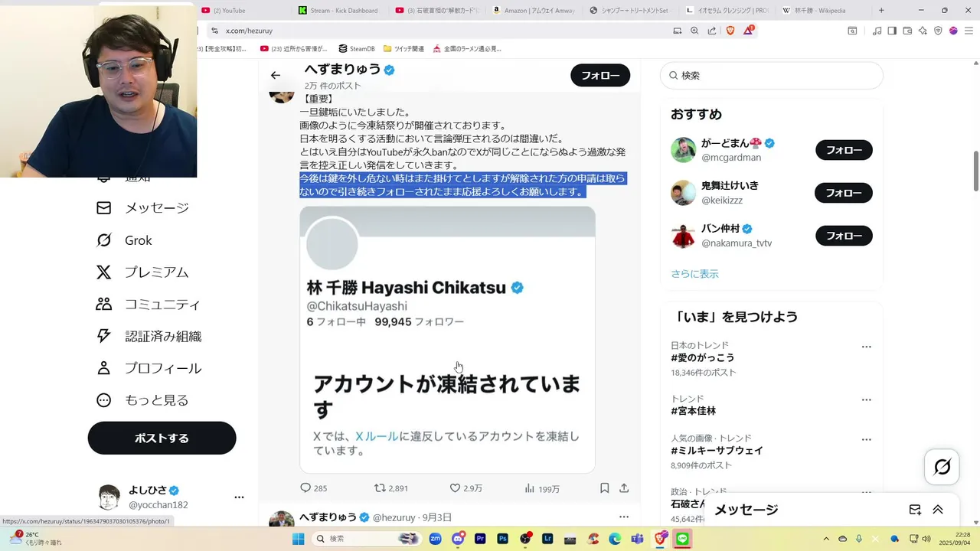Viewport: 980px width, 551px height.
Task: Open more options for #ミルキーサブウェイ trend
Action: [x=866, y=439]
